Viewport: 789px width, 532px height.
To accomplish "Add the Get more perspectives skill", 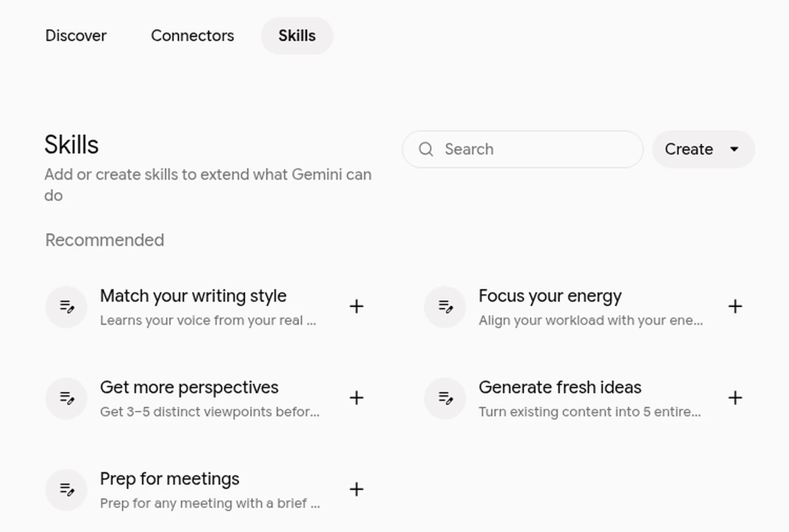I will point(356,398).
